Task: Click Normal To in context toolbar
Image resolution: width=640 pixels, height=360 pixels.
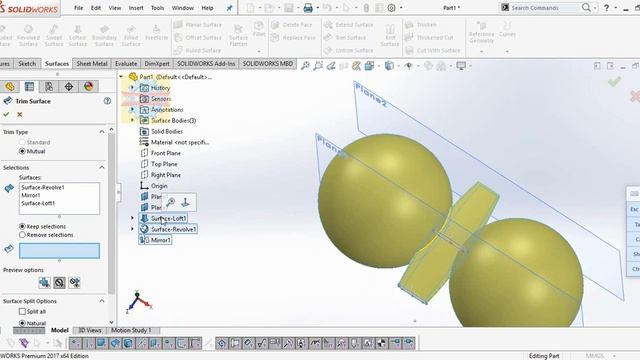Action: tap(185, 202)
